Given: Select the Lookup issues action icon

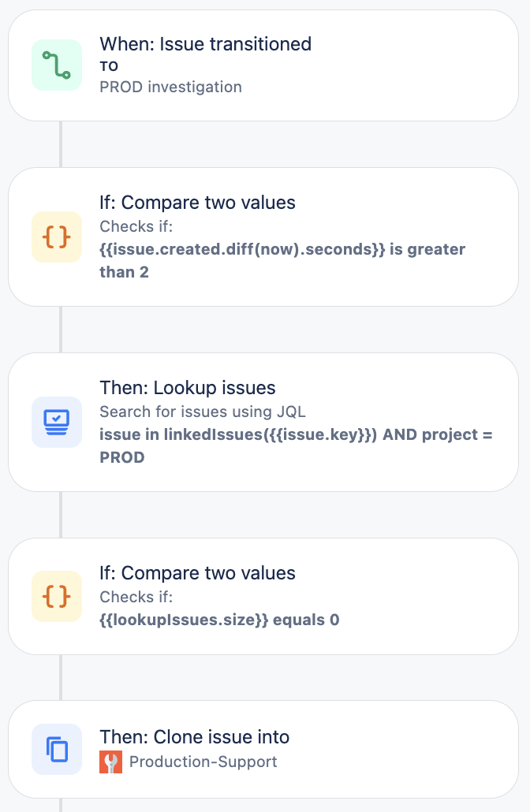Looking at the screenshot, I should tap(56, 422).
